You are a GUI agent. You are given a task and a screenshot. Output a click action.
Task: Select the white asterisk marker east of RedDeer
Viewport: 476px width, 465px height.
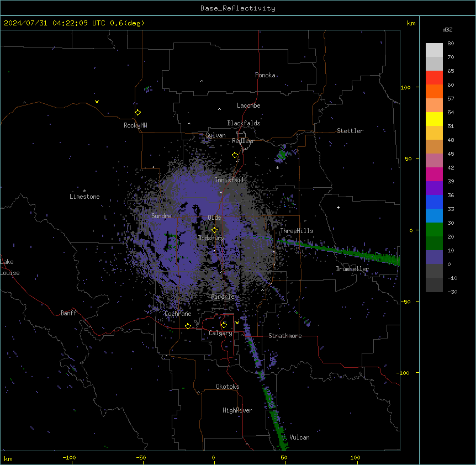click(277, 168)
